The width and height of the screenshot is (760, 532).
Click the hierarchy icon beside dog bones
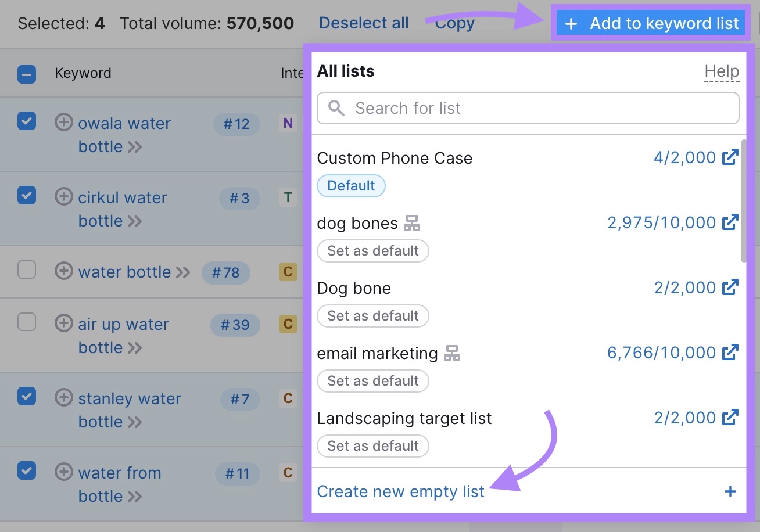click(x=413, y=222)
